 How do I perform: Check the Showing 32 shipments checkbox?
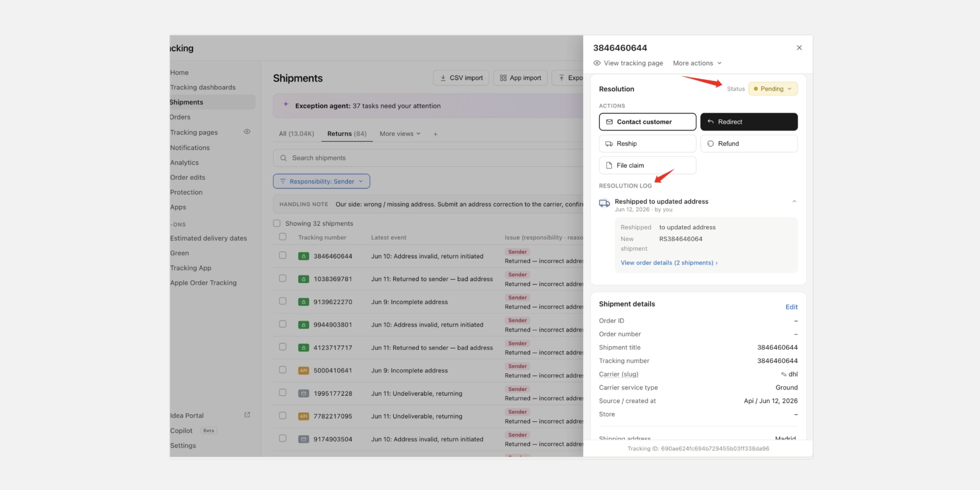click(x=277, y=223)
